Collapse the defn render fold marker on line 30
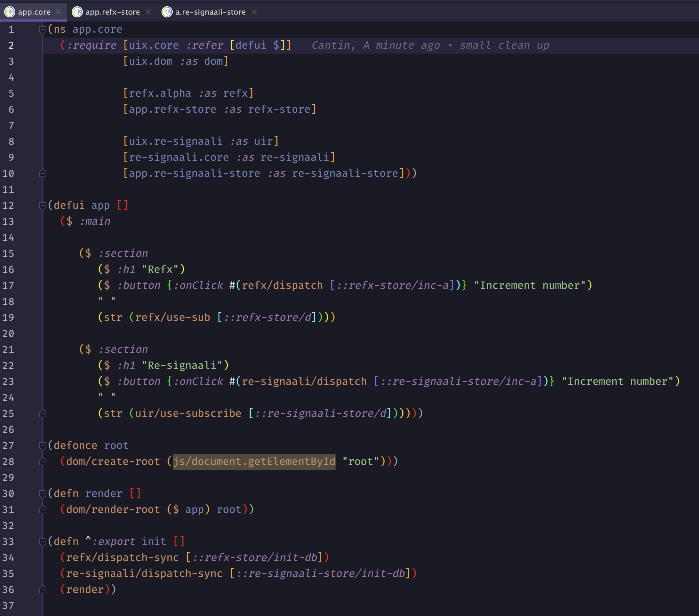 pyautogui.click(x=43, y=494)
